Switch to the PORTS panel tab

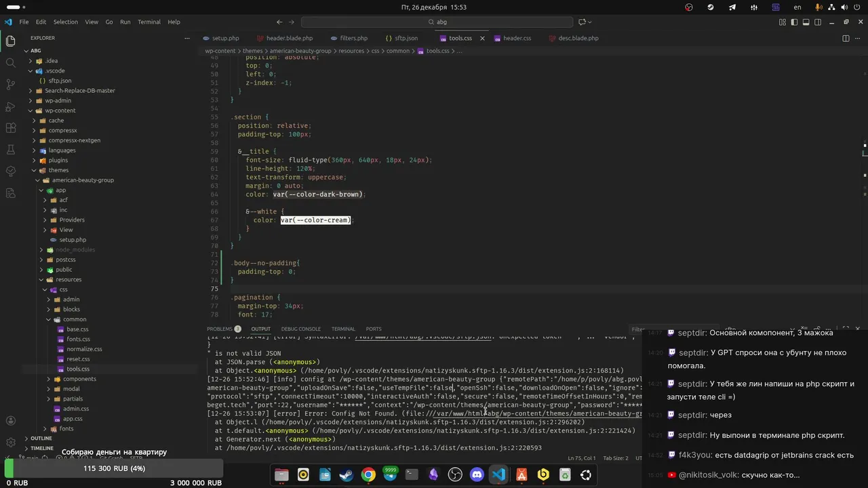tap(374, 329)
